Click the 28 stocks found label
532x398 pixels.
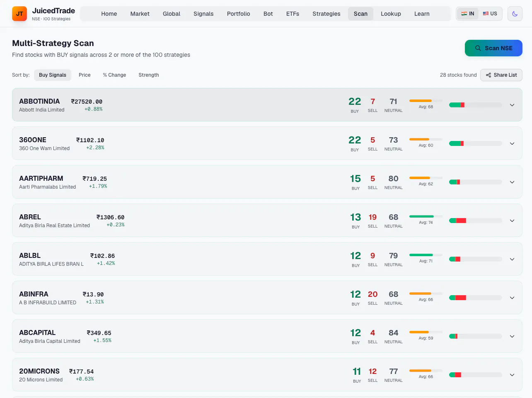pos(458,75)
